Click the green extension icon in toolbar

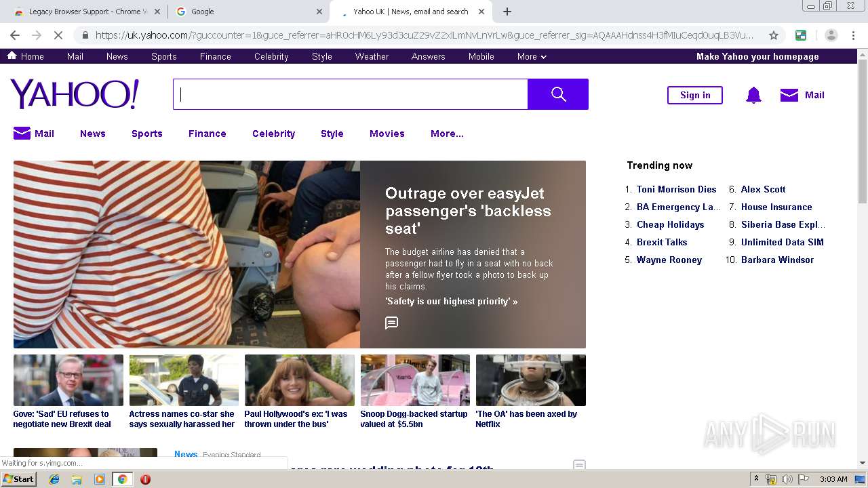[x=801, y=35]
